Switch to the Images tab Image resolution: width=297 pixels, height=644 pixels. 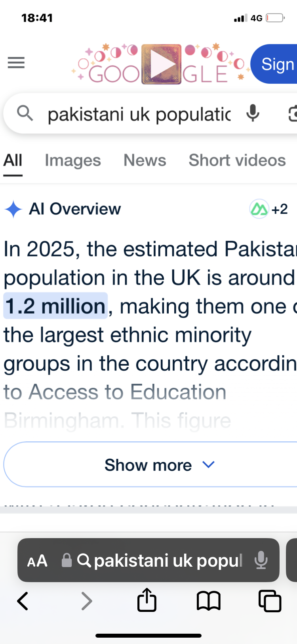coord(73,161)
